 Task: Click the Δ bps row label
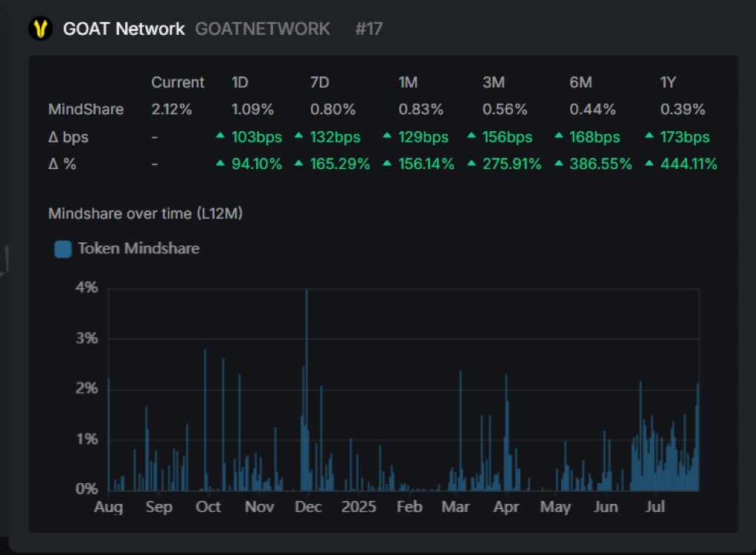pos(68,137)
